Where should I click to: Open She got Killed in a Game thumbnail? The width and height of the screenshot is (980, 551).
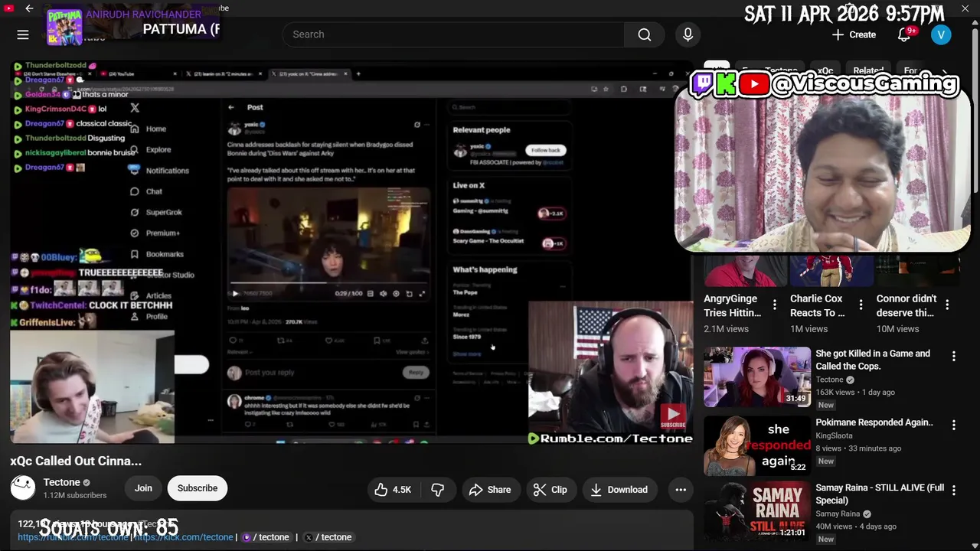point(757,377)
